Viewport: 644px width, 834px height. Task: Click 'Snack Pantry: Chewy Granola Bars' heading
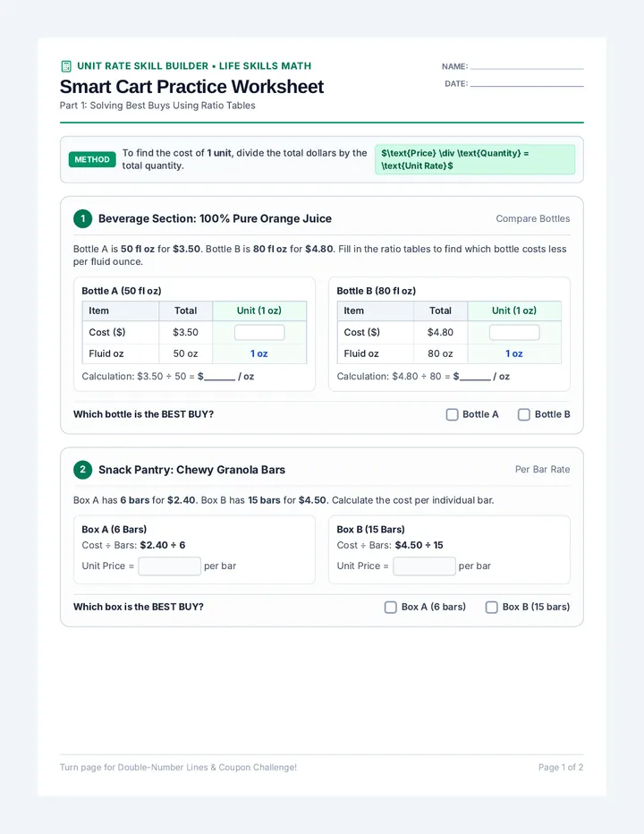(x=191, y=470)
